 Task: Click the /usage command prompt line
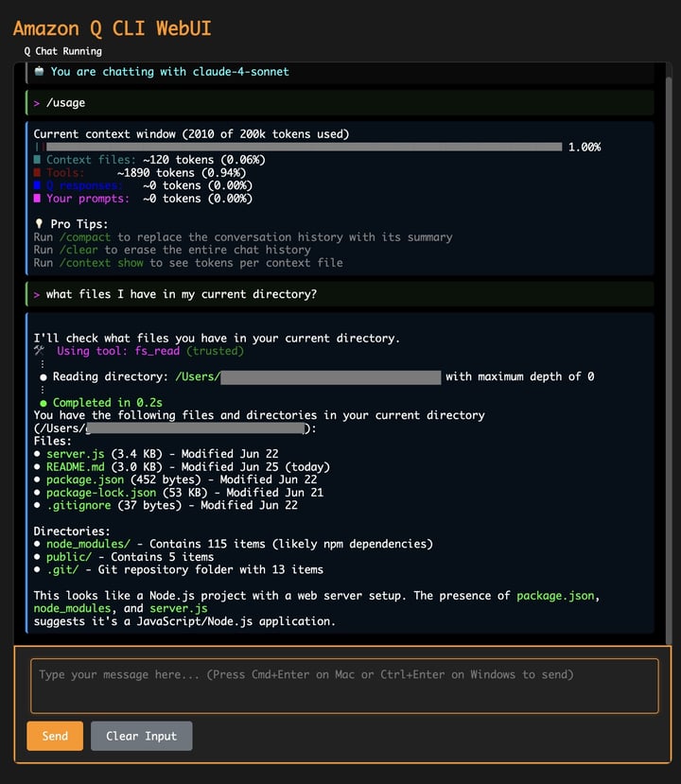(66, 102)
